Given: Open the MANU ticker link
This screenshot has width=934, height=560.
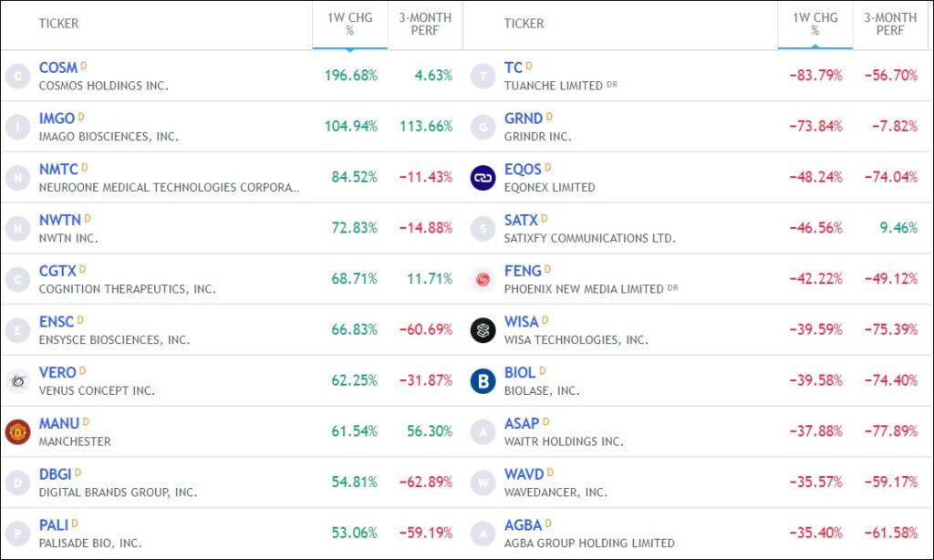Looking at the screenshot, I should click(59, 423).
